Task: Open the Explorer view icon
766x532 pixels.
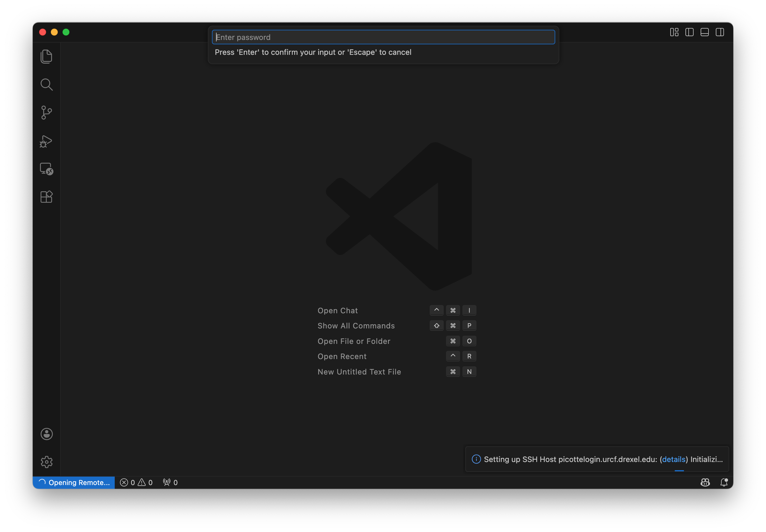Action: coord(46,56)
